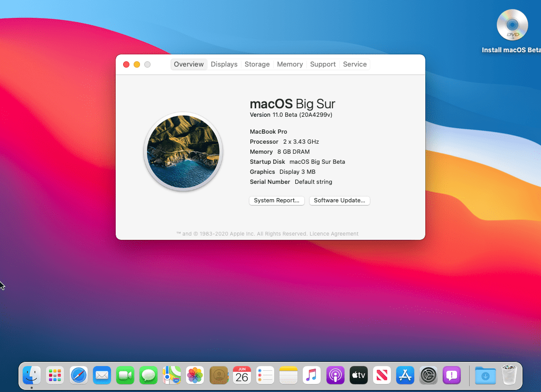Open Calendar showing June 26

pyautogui.click(x=242, y=375)
